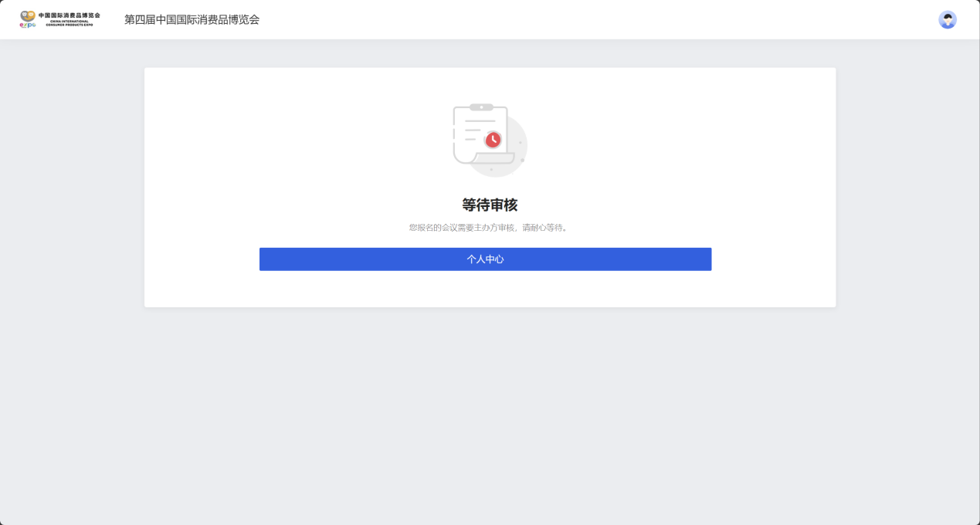Click the small dot beside the clipboard circle
This screenshot has height=525, width=980.
pyautogui.click(x=523, y=160)
